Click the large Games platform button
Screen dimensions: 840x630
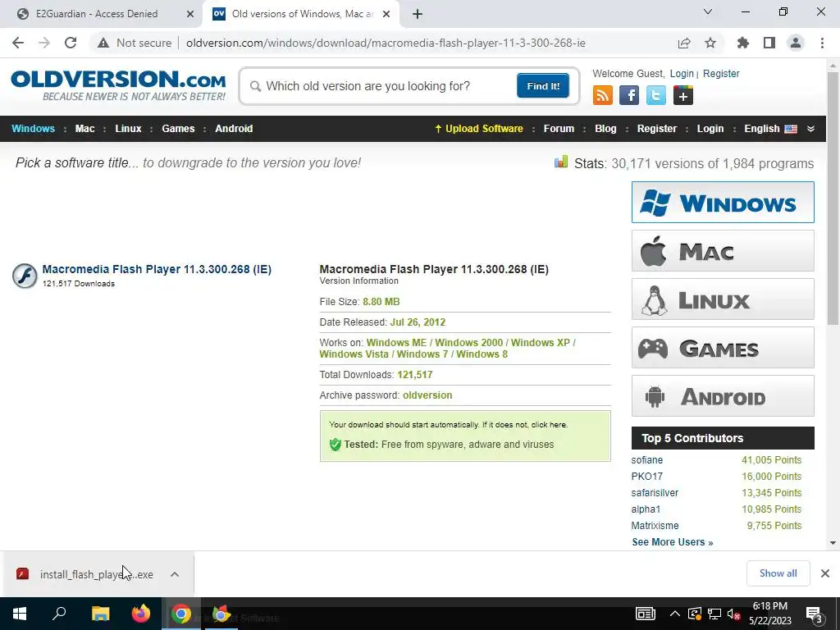click(x=723, y=348)
